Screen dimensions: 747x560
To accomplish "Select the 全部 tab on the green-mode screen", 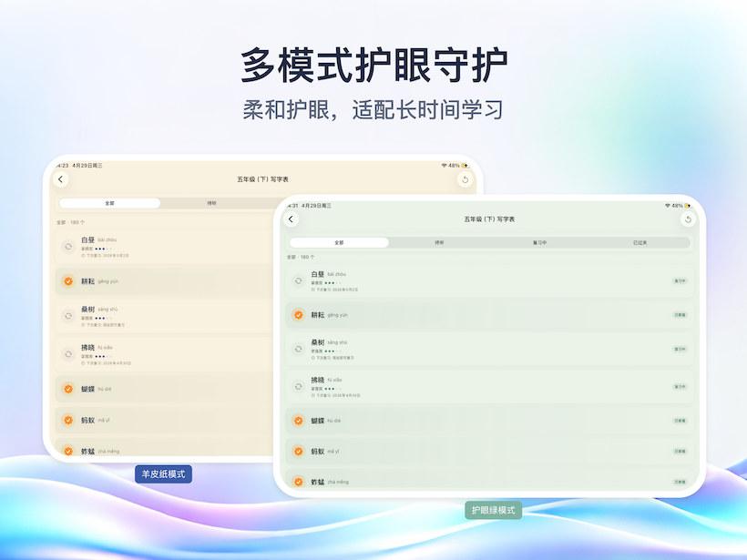I will point(339,243).
